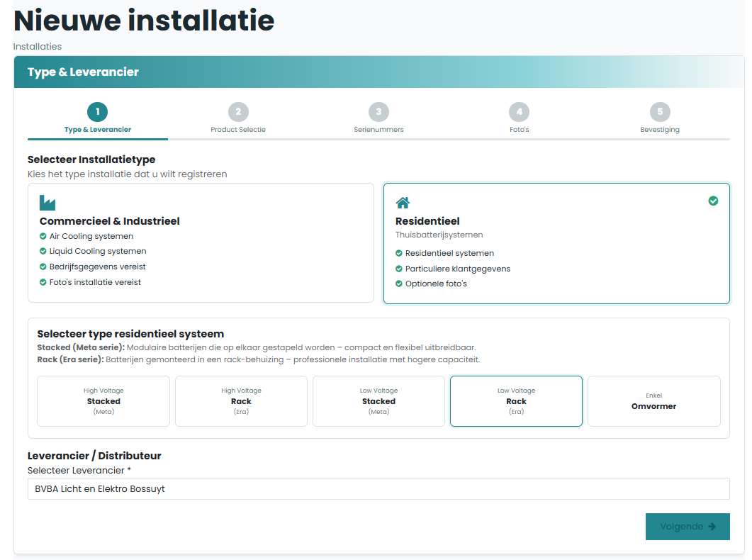Click the 'Nieuwe installatie' page title
The image size is (752, 560).
pyautogui.click(x=144, y=21)
